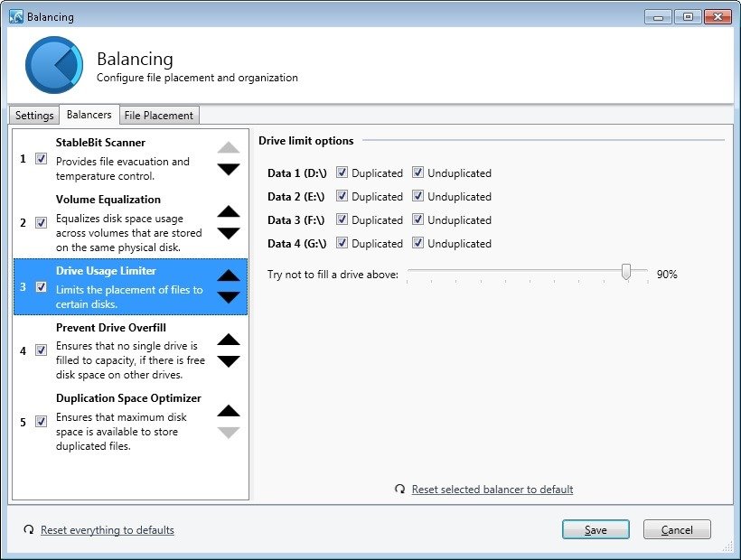Click Reset everything to defaults link
Viewport: 741px width, 560px height.
click(x=108, y=530)
